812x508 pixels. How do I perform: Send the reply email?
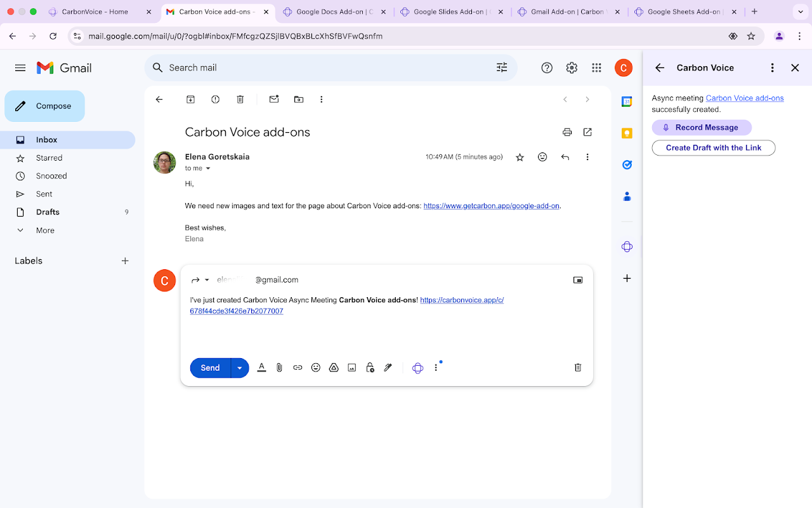(x=210, y=368)
